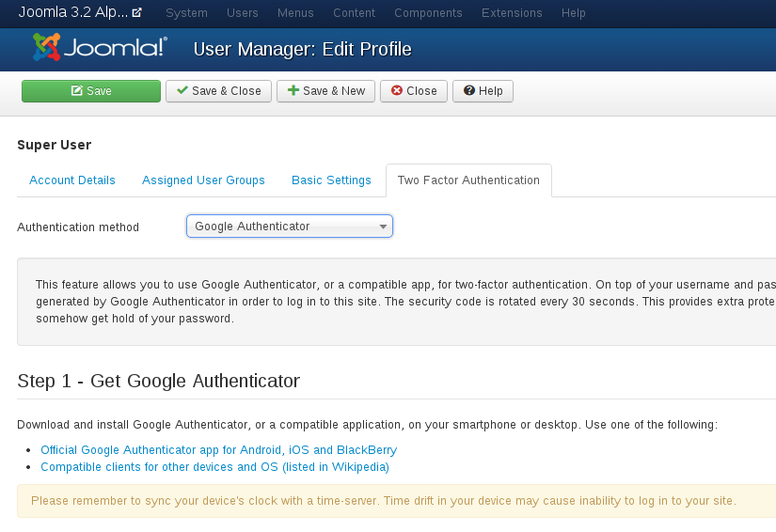
Task: Open the Content menu
Action: click(355, 13)
